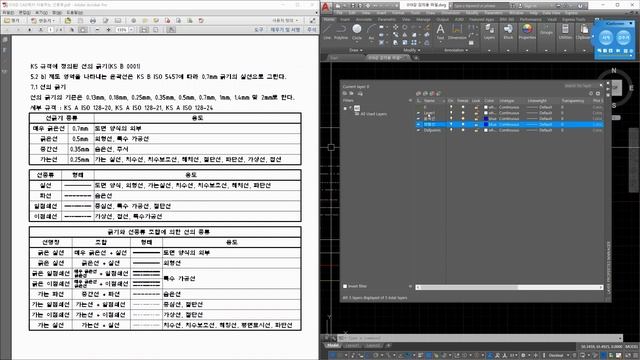Expand the dropdown under Layers ribbon panel
Screen dimensions: 640x360
click(x=489, y=50)
